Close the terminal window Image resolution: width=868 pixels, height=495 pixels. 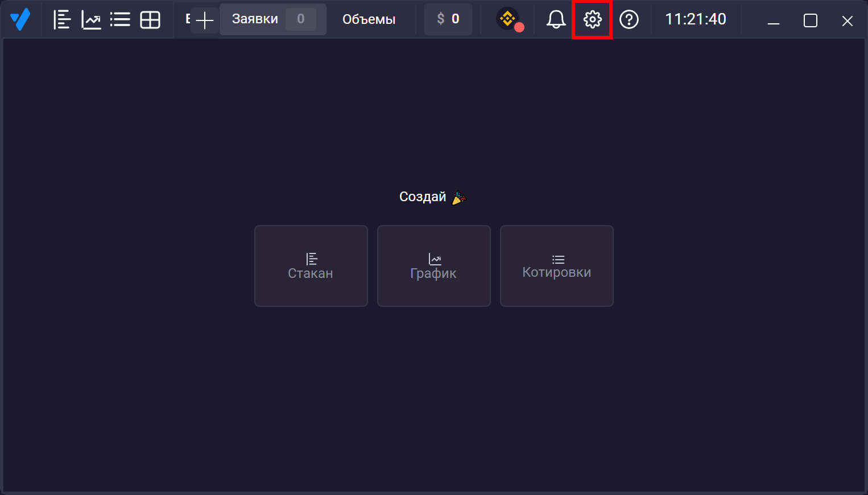pos(847,21)
